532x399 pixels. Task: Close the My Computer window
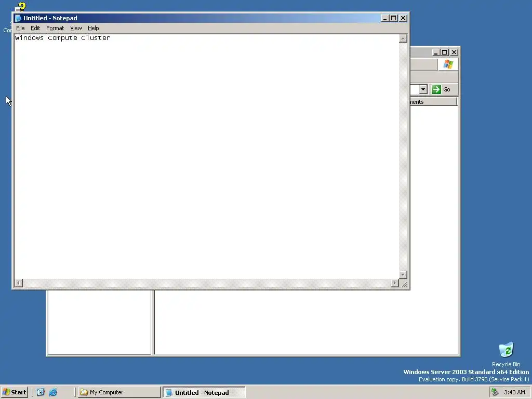click(x=454, y=52)
